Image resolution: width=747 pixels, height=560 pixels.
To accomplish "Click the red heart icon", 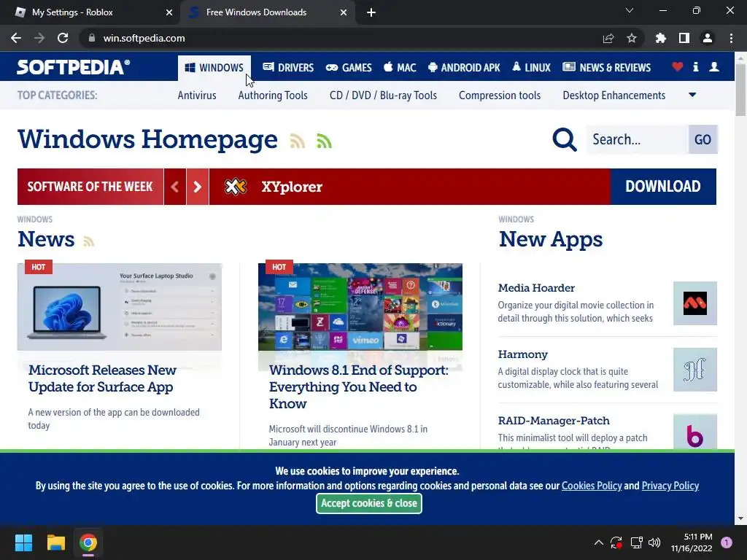I will pyautogui.click(x=678, y=66).
